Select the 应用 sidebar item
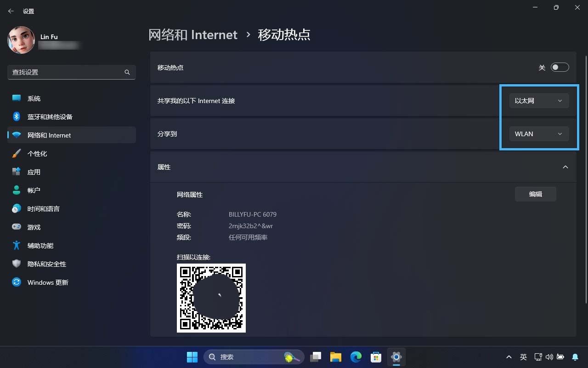The image size is (588, 368). (34, 172)
